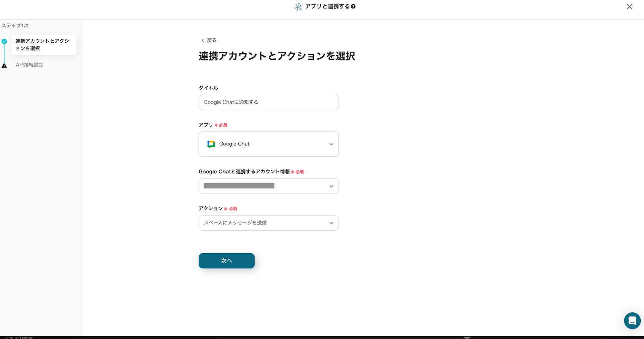Click the ステップ1/2 label
The height and width of the screenshot is (339, 644).
pos(15,25)
